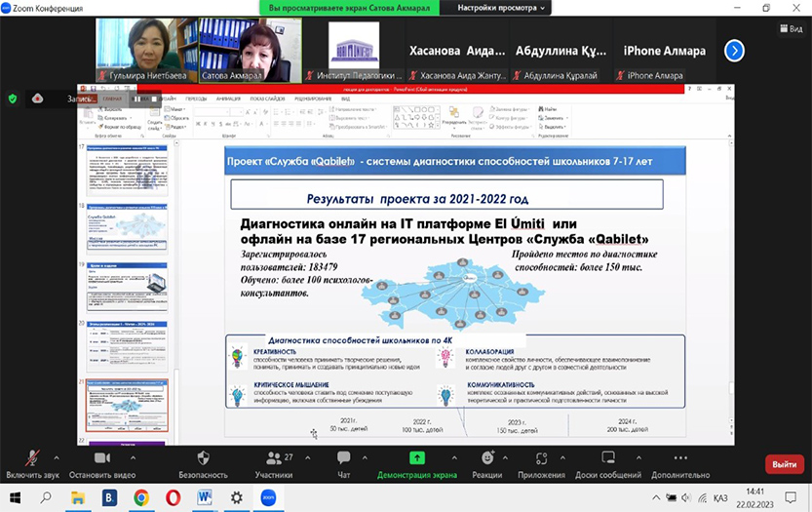
Task: Click the KAZ language indicator in the taskbar
Action: pos(720,497)
